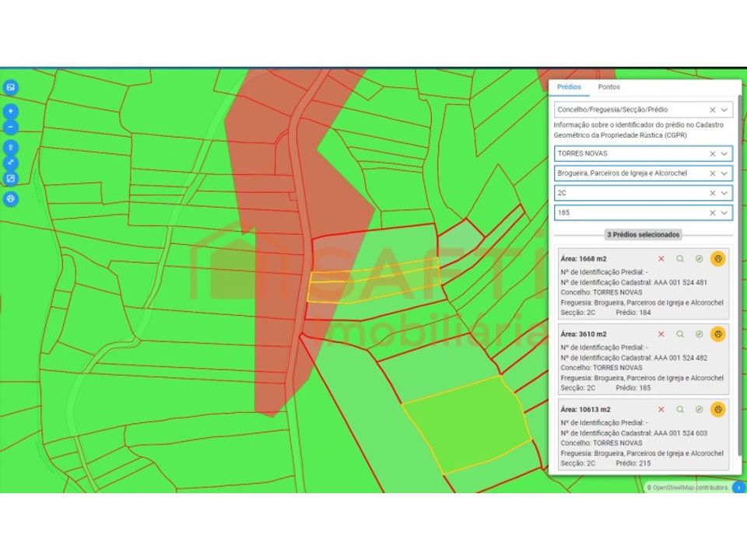Zoom out the map with minus button
This screenshot has height=560, width=747.
(10, 127)
